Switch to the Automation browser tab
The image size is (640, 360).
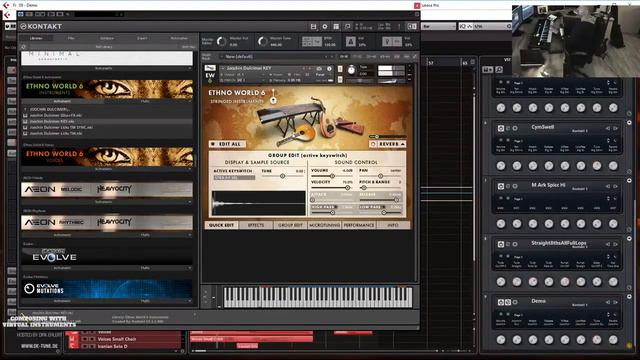click(x=179, y=38)
